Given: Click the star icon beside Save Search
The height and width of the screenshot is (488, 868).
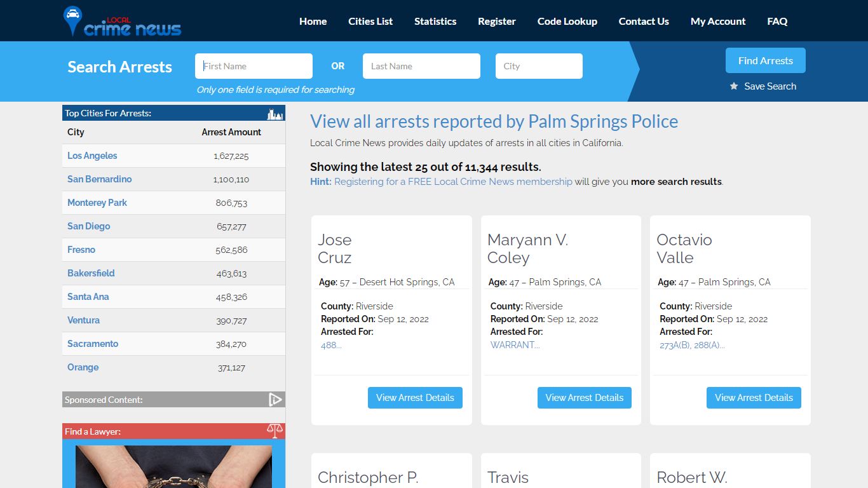Looking at the screenshot, I should [x=734, y=86].
